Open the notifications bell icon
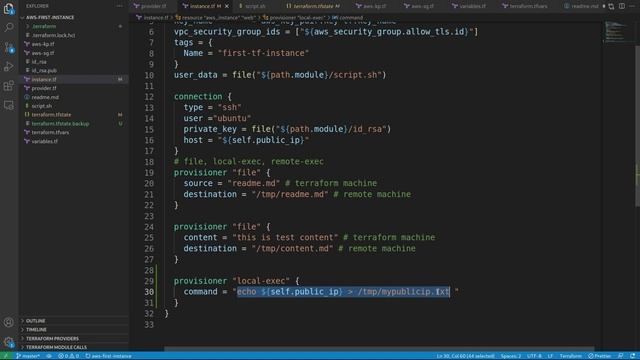 (x=633, y=356)
